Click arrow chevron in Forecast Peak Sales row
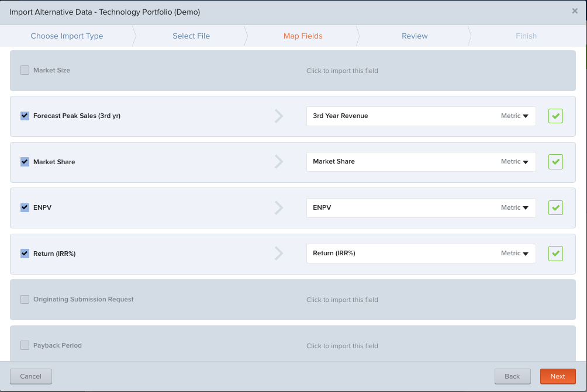 279,116
